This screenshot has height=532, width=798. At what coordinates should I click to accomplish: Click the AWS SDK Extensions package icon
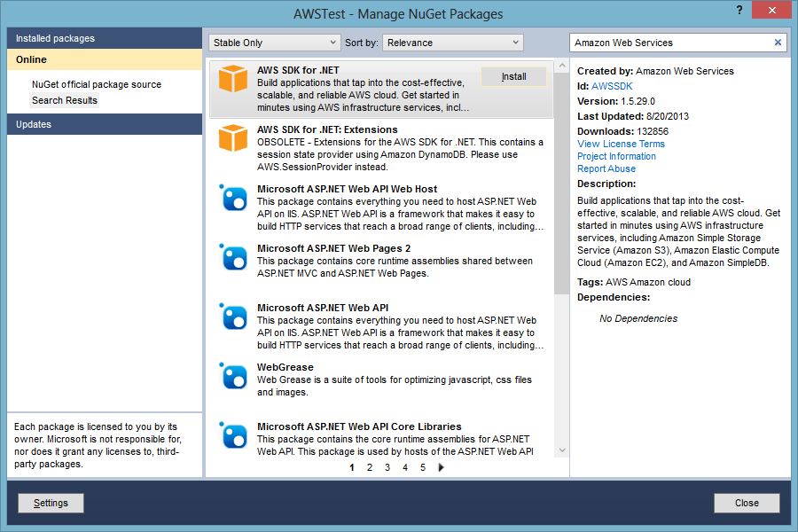pos(233,138)
